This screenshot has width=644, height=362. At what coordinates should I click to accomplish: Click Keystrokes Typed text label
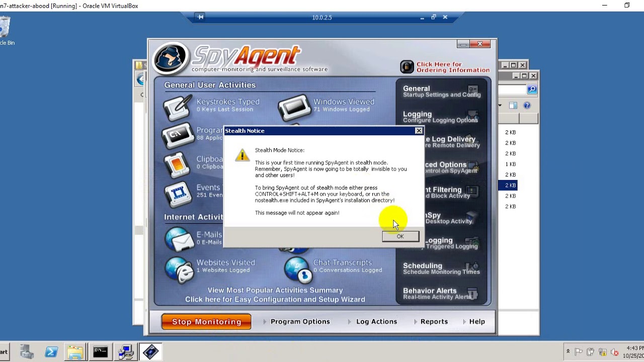pos(228,102)
